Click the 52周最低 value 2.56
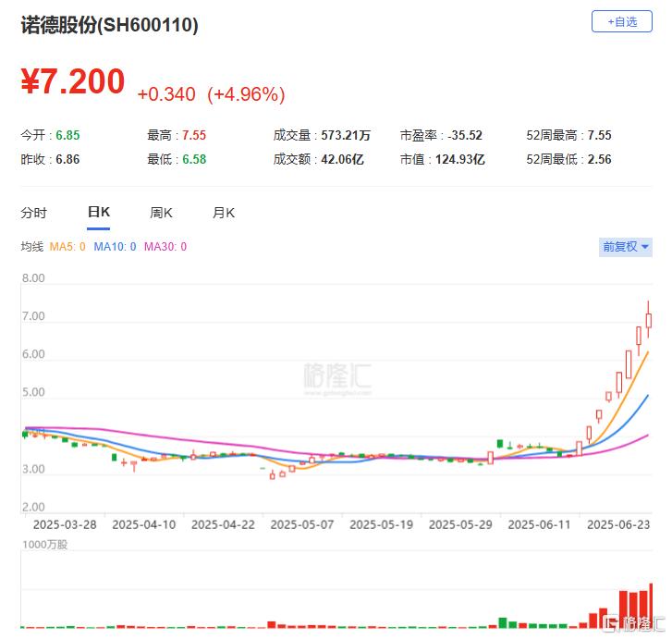 tap(600, 160)
